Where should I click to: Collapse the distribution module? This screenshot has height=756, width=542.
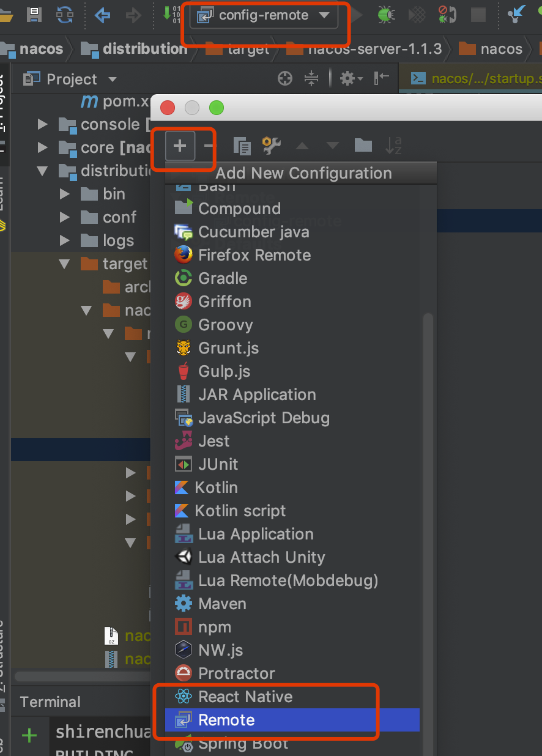(x=42, y=171)
